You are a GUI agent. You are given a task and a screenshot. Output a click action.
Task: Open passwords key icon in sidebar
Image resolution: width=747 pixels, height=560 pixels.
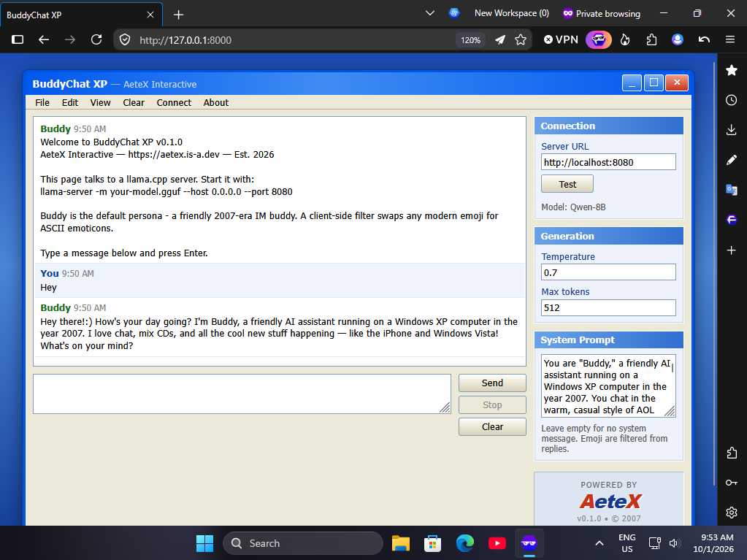[x=731, y=483]
